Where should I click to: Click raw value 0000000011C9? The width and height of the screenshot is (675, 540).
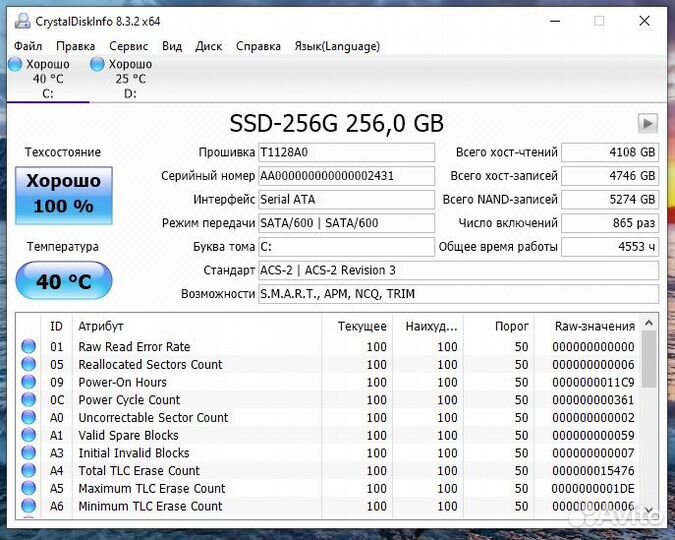point(593,382)
